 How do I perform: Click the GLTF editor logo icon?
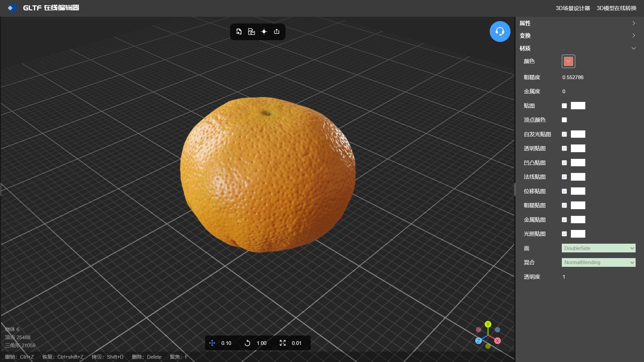point(12,8)
